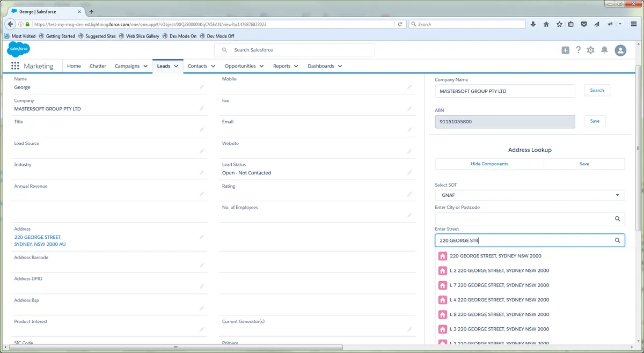Open the 220 George Street address link

(40, 240)
